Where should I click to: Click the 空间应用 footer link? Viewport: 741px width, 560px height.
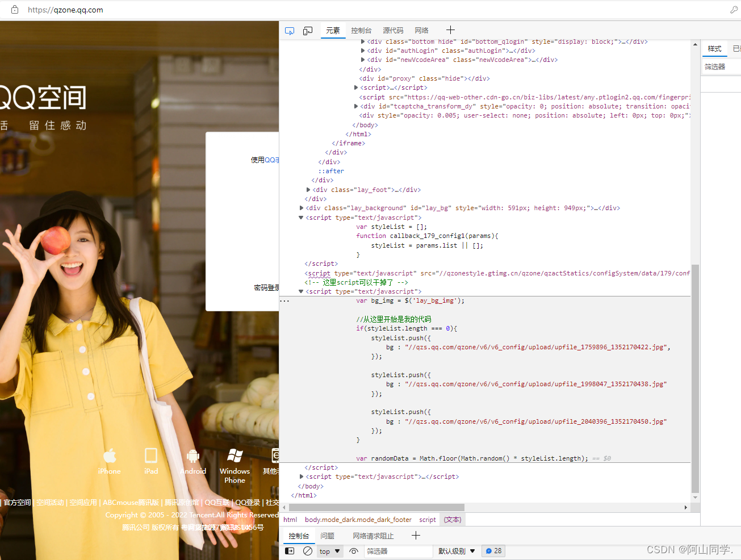point(83,503)
